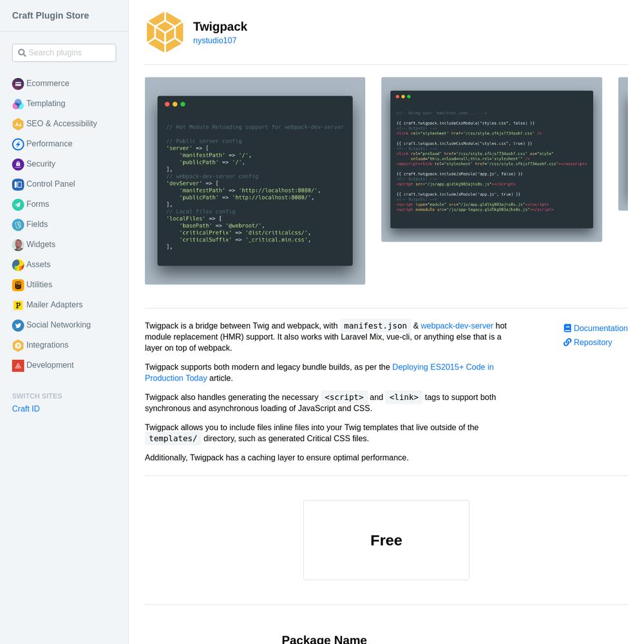Click the <script> code text
This screenshot has width=644, height=644.
[x=344, y=397]
